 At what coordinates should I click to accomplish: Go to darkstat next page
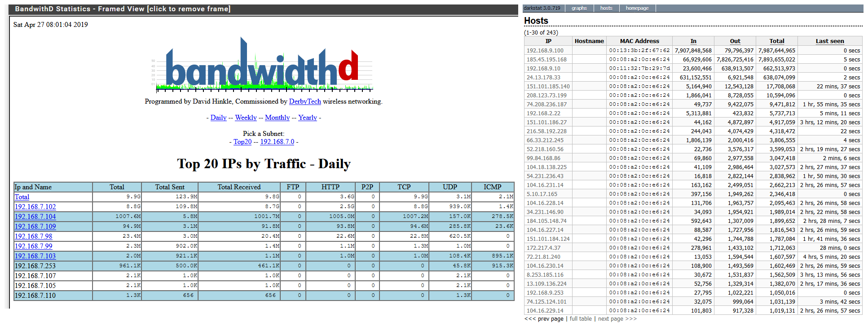(617, 319)
